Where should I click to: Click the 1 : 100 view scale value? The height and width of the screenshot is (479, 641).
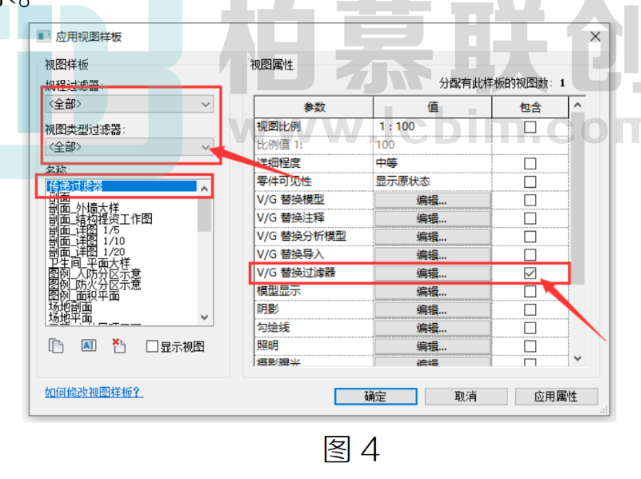[x=397, y=127]
